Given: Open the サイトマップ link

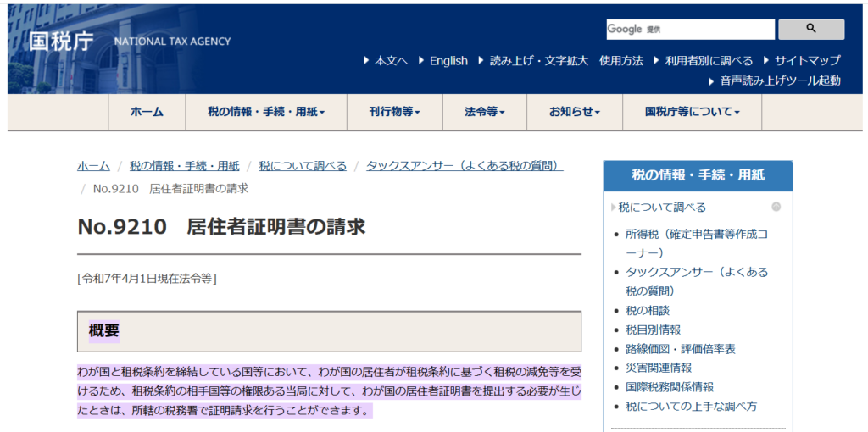Looking at the screenshot, I should [807, 60].
